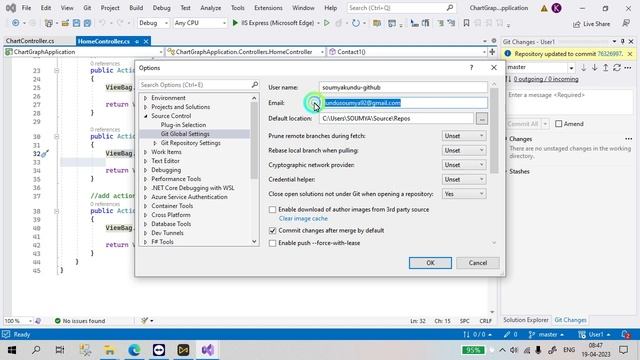Switch to Solution Explorer tab

coord(526,320)
